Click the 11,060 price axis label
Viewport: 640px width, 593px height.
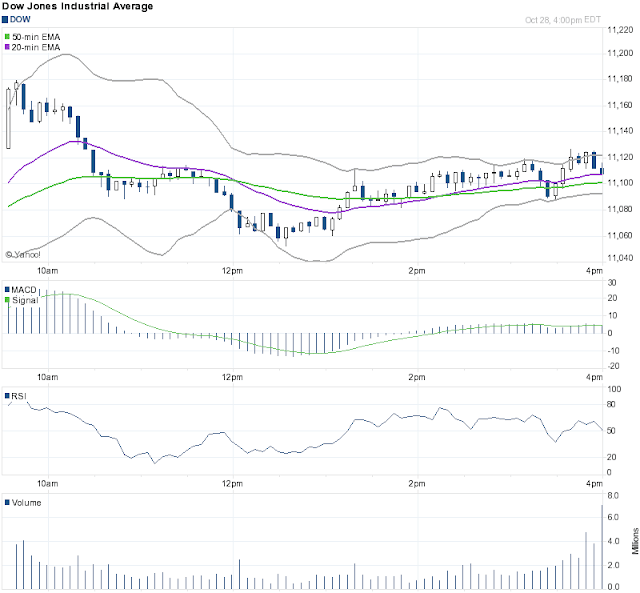coord(620,235)
